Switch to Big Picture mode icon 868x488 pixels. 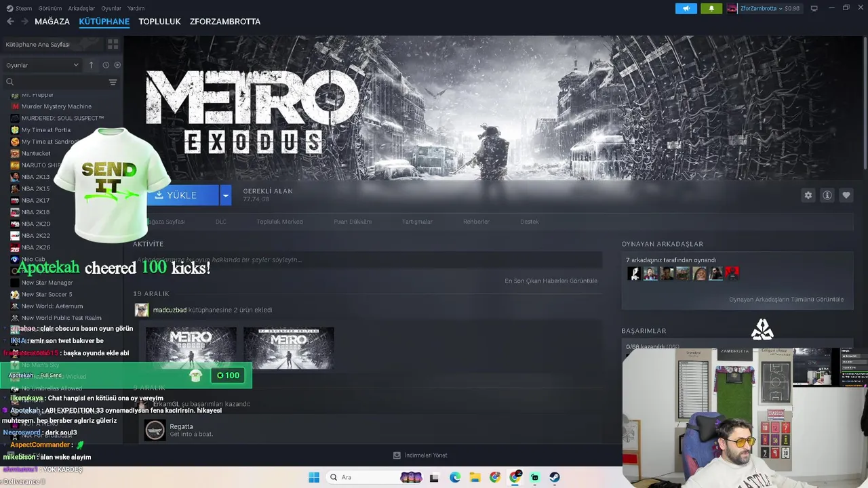(814, 8)
